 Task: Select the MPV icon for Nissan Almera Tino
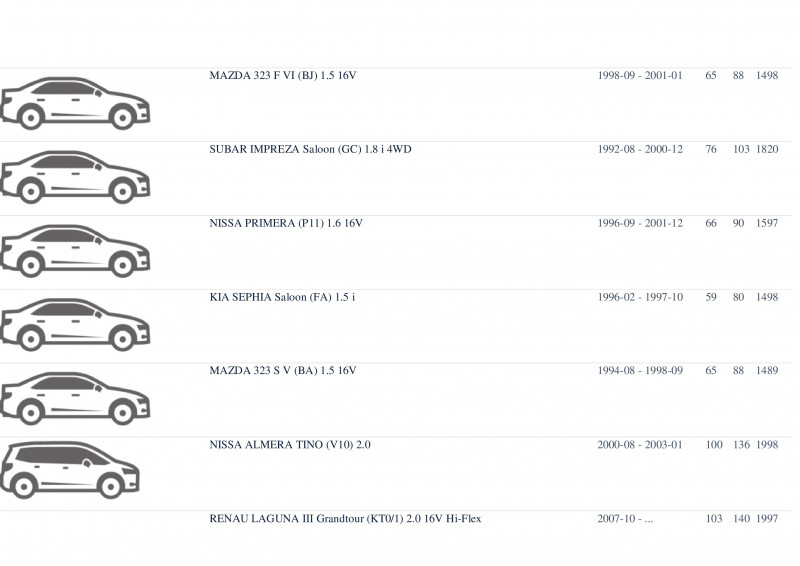click(70, 470)
